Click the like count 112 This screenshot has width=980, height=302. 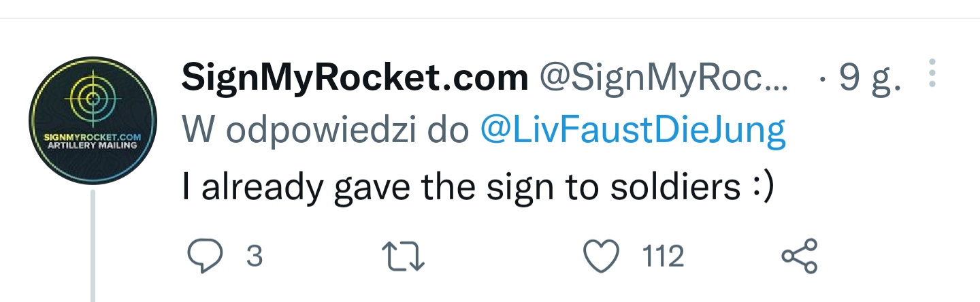pos(663,257)
